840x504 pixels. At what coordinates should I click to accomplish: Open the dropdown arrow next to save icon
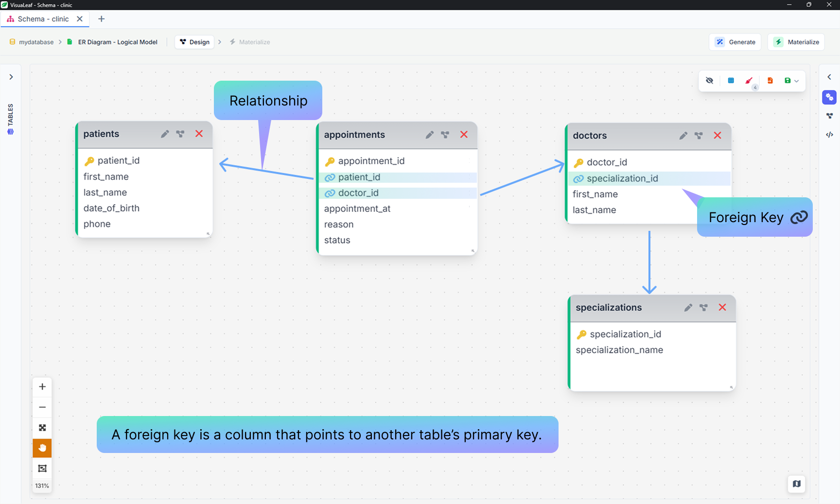coord(797,81)
